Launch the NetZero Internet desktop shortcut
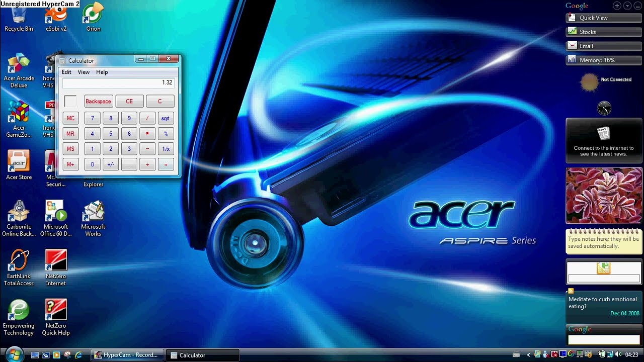Image resolution: width=644 pixels, height=362 pixels. (56, 268)
